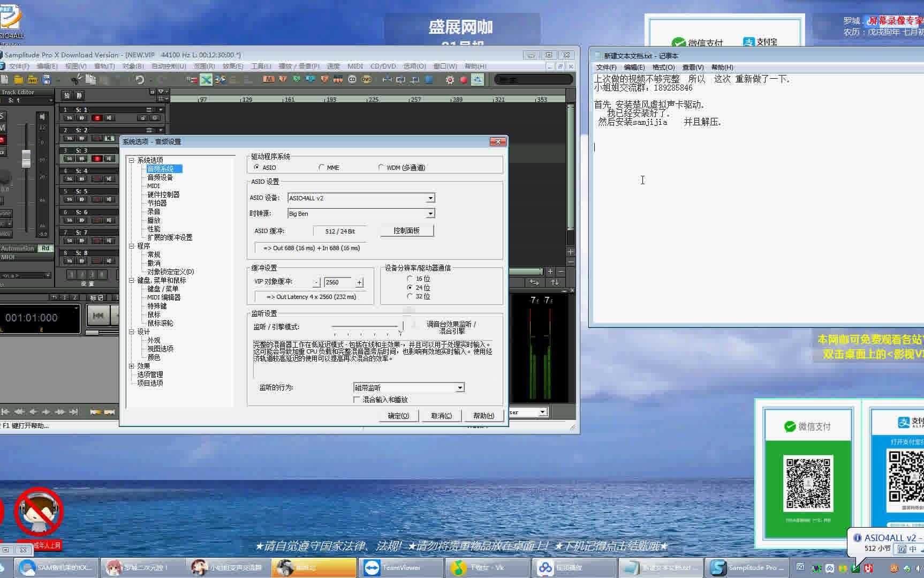Viewport: 924px width, 578px height.
Task: Select 32 位 device resolution
Action: (x=410, y=296)
